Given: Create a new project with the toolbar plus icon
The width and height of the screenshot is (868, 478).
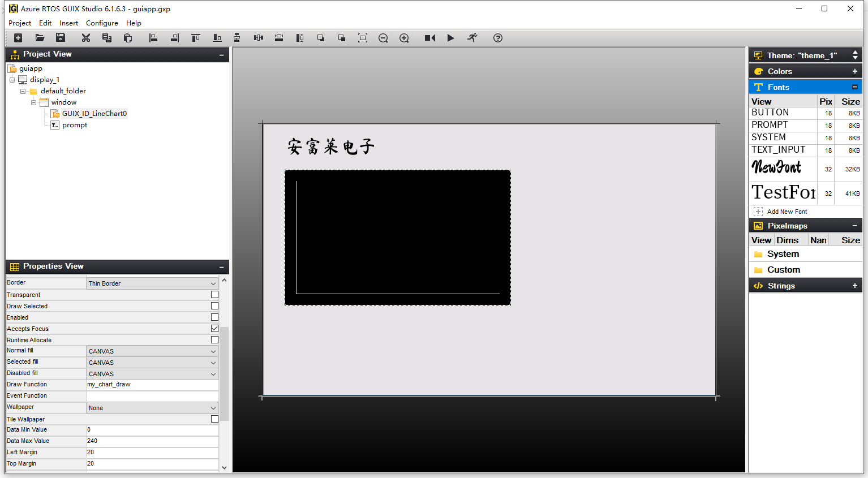Looking at the screenshot, I should point(18,38).
